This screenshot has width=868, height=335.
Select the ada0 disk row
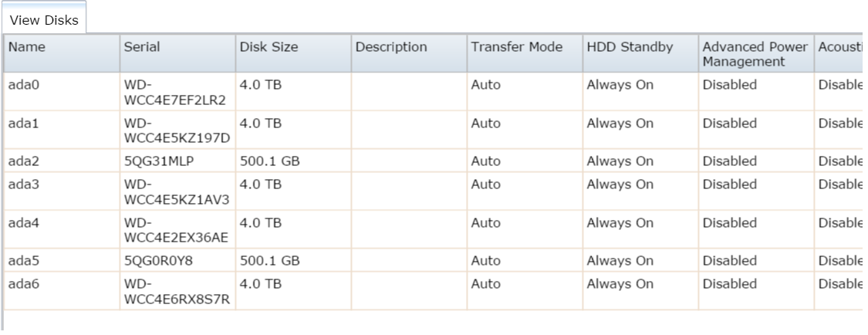click(23, 85)
